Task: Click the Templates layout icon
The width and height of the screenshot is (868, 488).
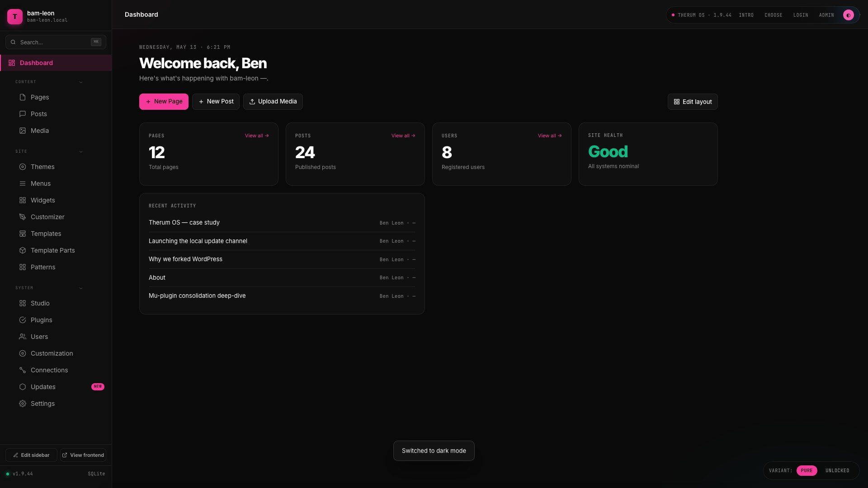Action: (23, 234)
